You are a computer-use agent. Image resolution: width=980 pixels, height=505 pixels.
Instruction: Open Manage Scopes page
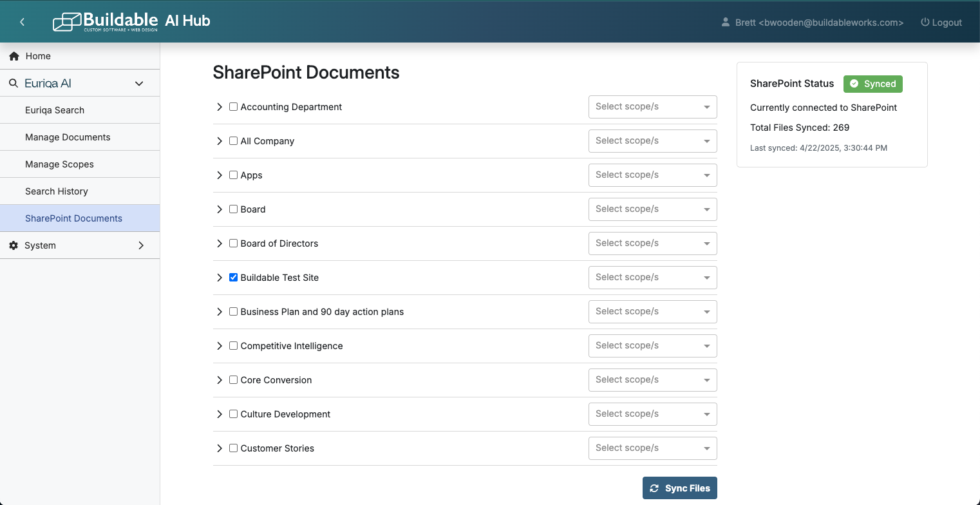pos(80,164)
